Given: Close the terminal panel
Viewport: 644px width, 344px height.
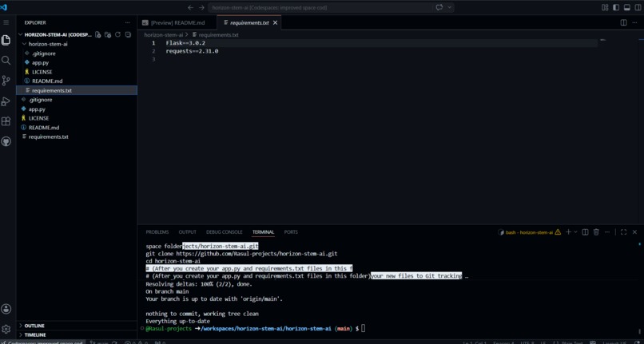Looking at the screenshot, I should [634, 232].
